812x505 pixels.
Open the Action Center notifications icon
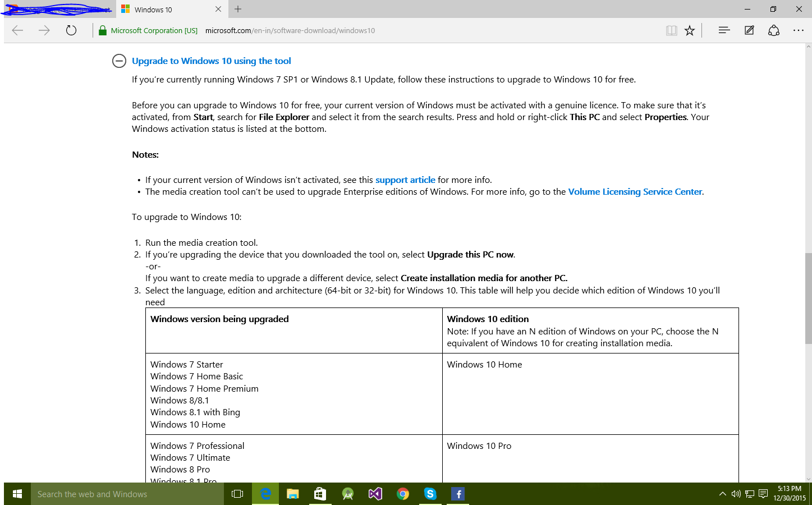click(x=763, y=494)
